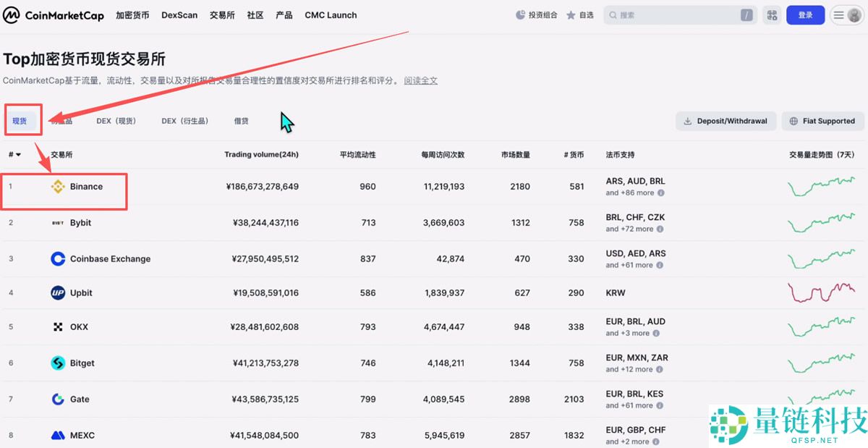
Task: Click the star icon next to 自选
Action: [x=572, y=14]
